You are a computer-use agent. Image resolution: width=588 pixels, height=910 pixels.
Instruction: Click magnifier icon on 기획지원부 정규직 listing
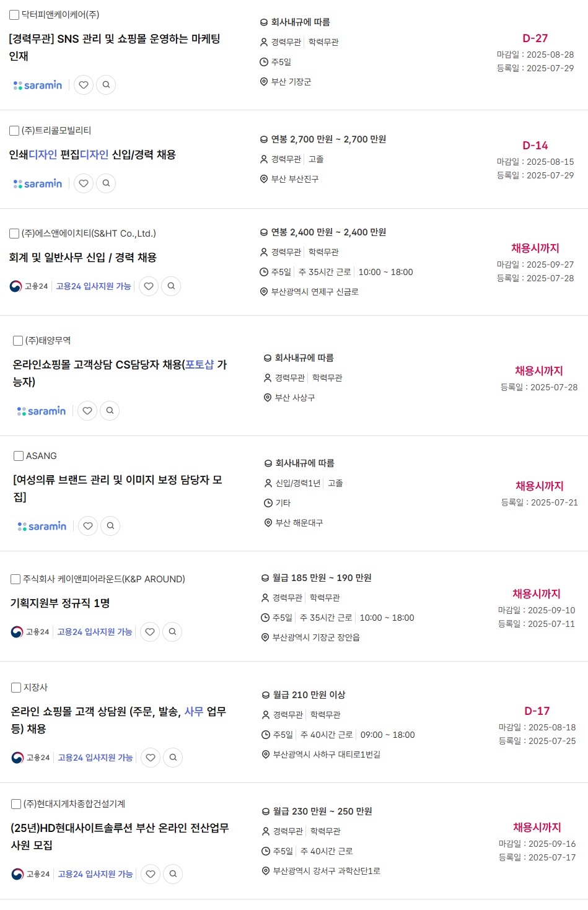point(172,632)
